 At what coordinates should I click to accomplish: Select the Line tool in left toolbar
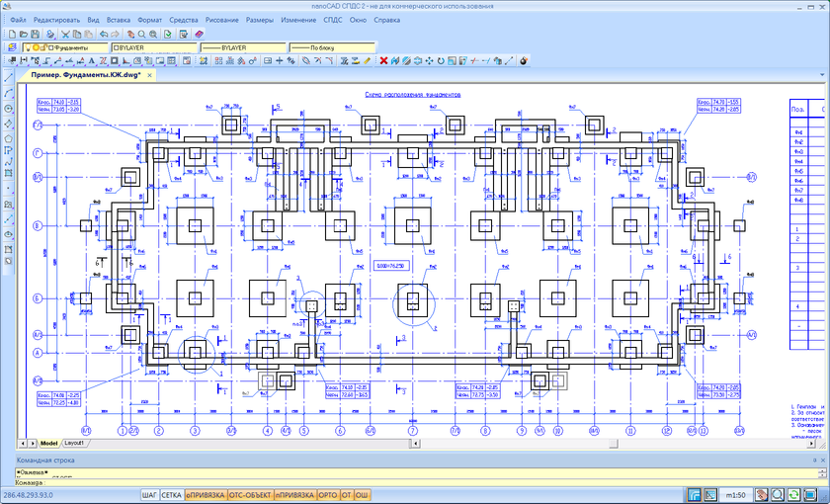coord(9,77)
